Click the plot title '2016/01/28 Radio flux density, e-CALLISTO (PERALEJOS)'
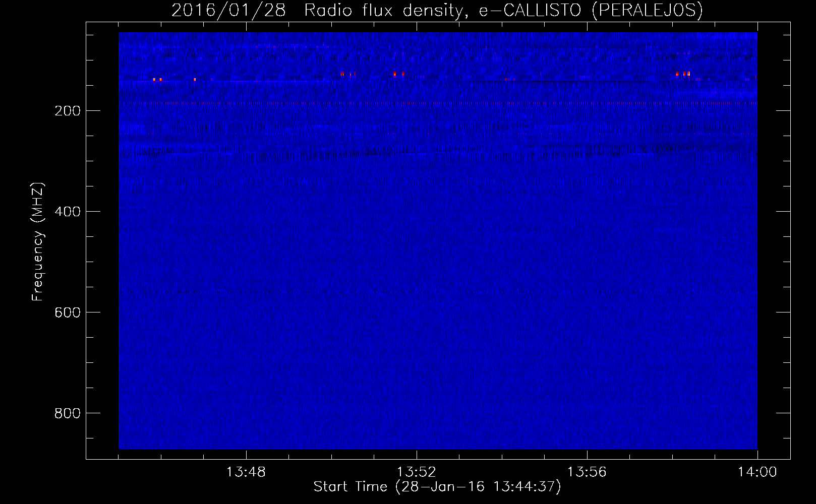The height and width of the screenshot is (504, 816). 437,10
